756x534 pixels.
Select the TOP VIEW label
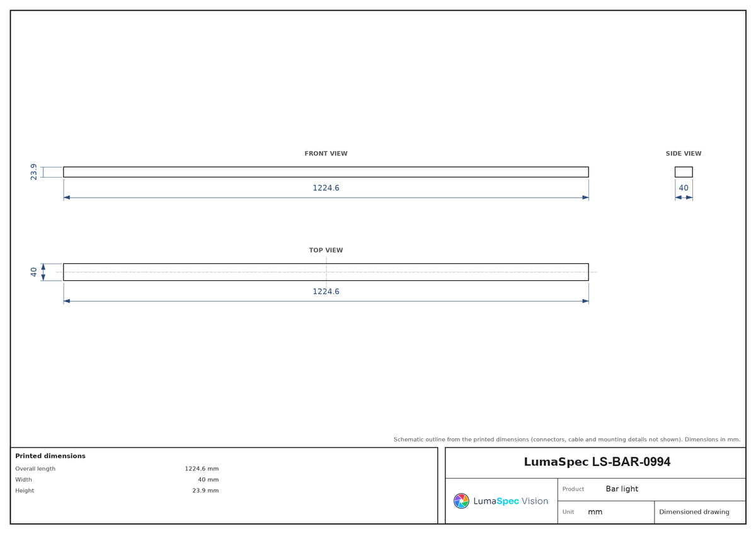pyautogui.click(x=326, y=251)
